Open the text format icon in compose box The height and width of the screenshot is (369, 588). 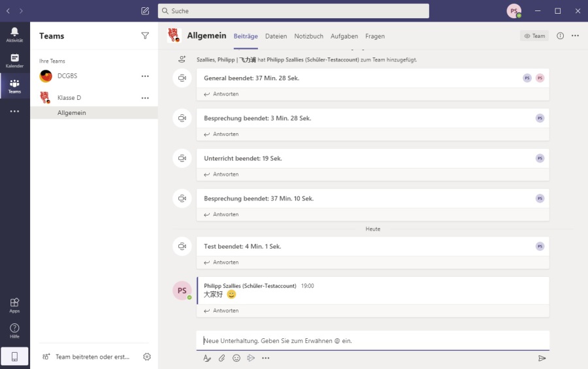click(207, 358)
